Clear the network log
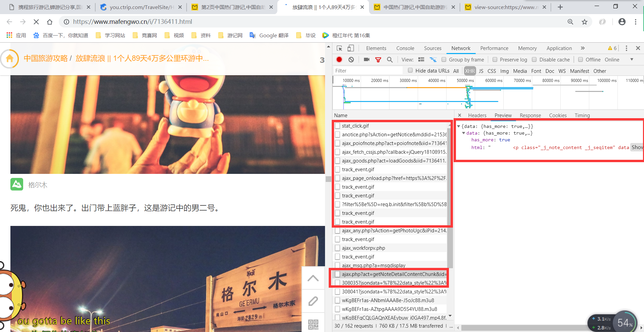 coord(351,60)
